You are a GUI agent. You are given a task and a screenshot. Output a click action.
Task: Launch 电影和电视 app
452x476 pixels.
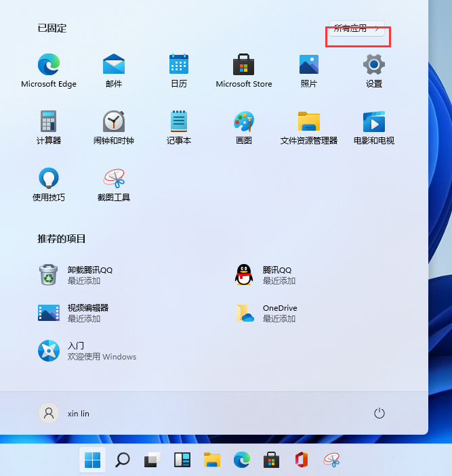[374, 127]
